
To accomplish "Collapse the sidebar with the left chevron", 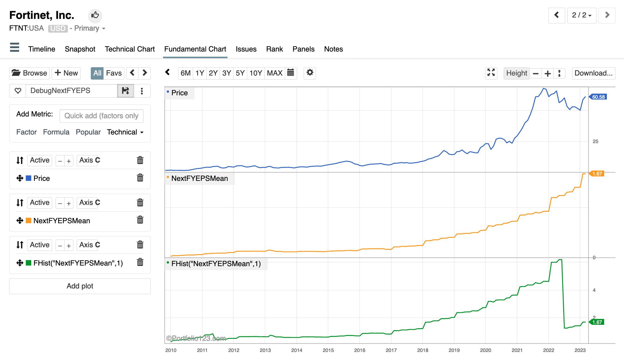I will pyautogui.click(x=168, y=72).
